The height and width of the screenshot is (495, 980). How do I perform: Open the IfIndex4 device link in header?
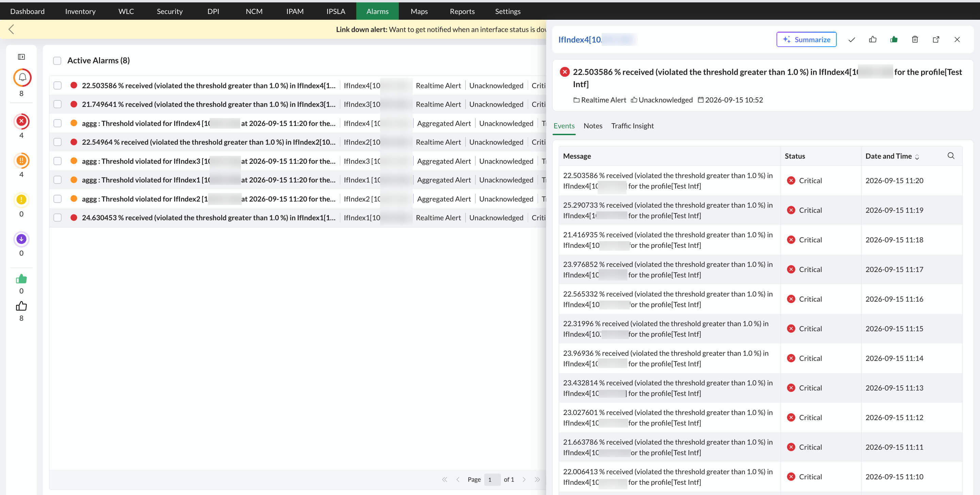pyautogui.click(x=597, y=39)
